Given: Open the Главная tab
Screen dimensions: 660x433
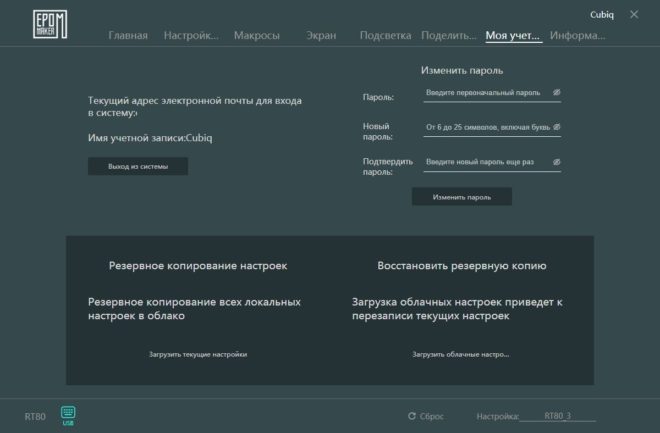Looking at the screenshot, I should pyautogui.click(x=128, y=35).
